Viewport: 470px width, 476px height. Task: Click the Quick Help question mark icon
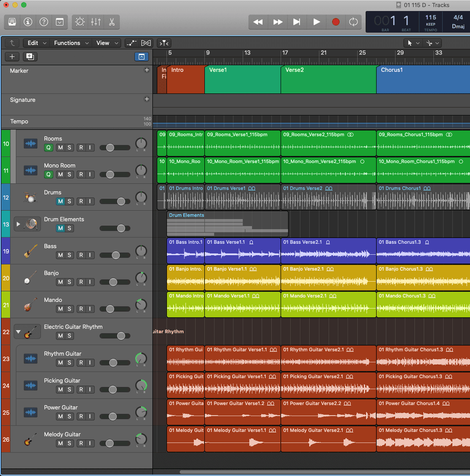point(44,22)
